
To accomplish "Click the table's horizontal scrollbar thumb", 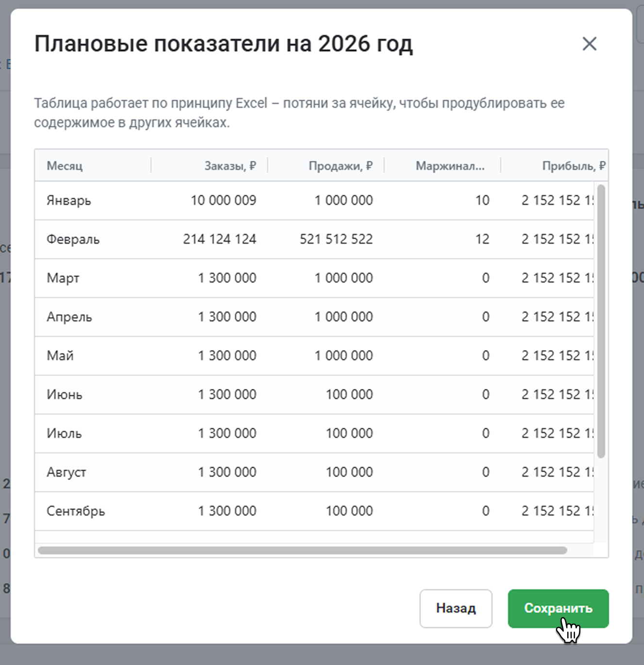I will (x=302, y=550).
